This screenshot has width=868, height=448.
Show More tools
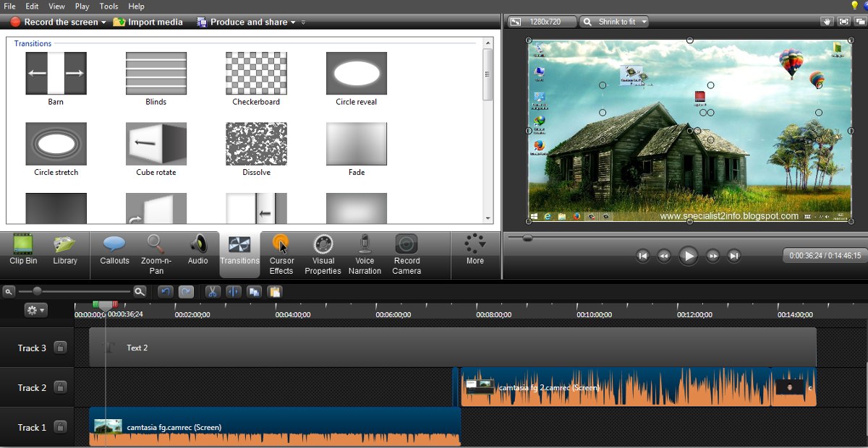(475, 250)
